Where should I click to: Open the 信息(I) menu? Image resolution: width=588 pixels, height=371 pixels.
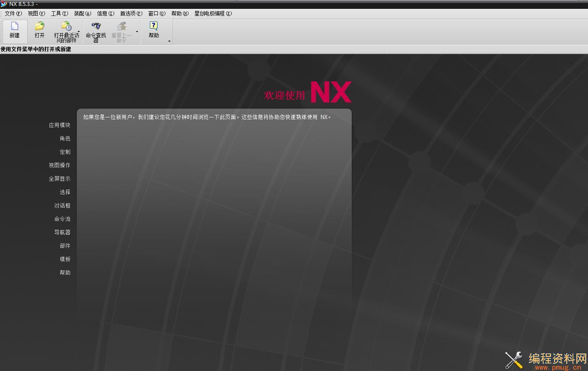point(106,13)
